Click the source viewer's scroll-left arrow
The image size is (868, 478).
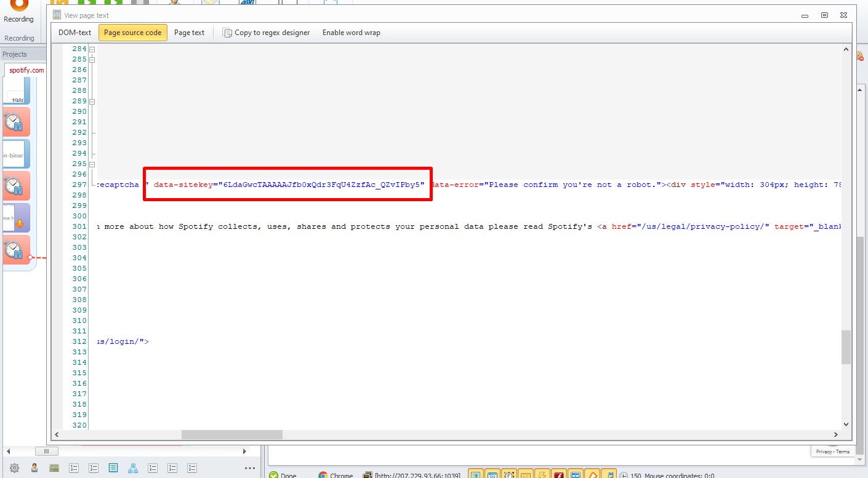pyautogui.click(x=57, y=434)
